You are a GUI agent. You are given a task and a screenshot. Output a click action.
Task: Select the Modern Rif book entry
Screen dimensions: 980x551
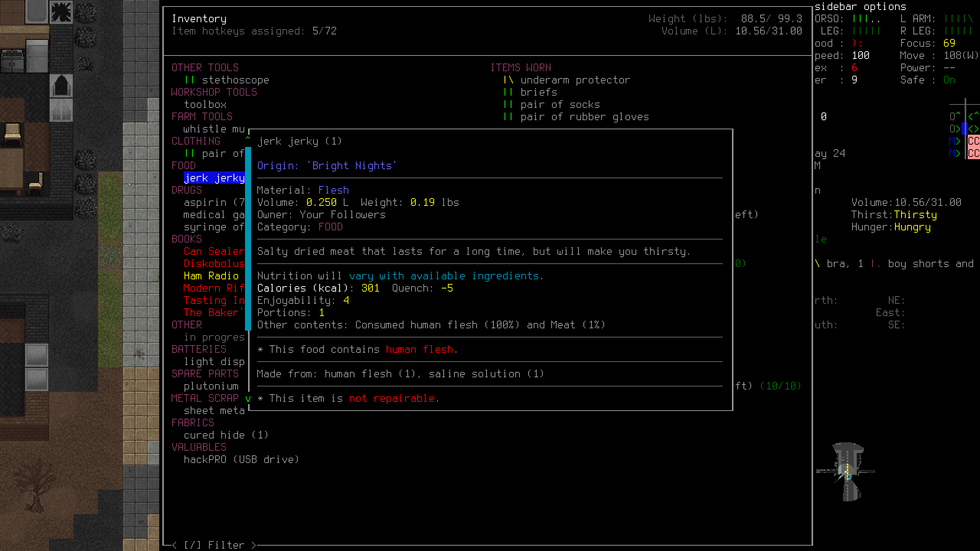point(214,288)
